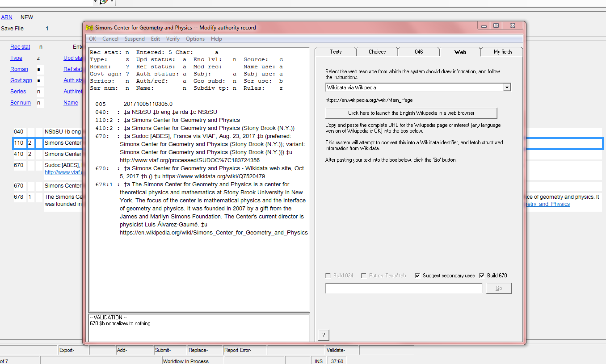Click the Series value cell showing n
This screenshot has height=364, width=606.
39,92
